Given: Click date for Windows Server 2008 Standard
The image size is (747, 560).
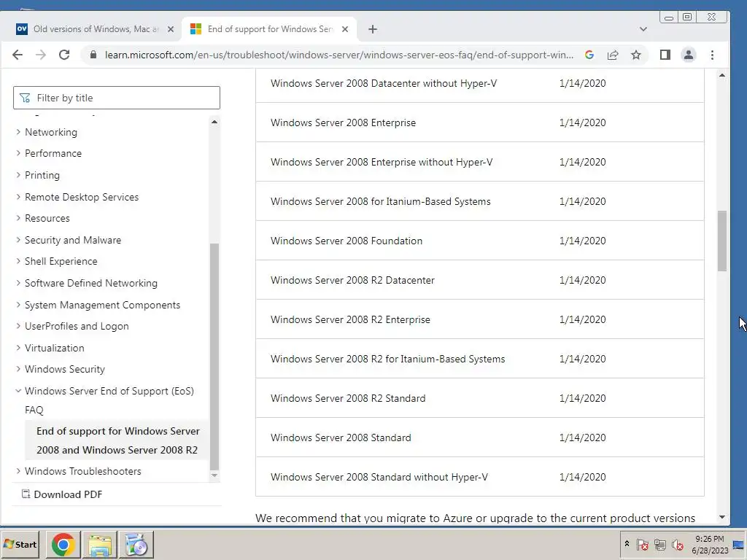Looking at the screenshot, I should [582, 437].
